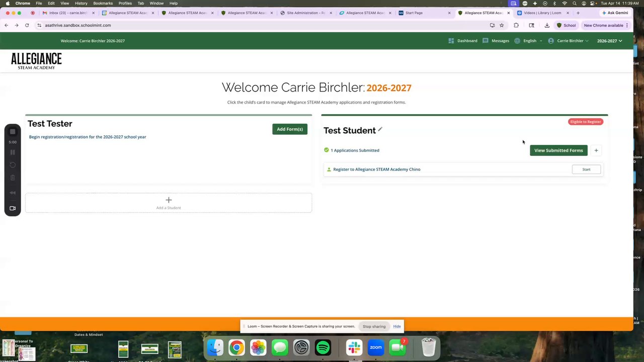Viewport: 644px width, 362px height.
Task: Restart the Loom recording
Action: click(x=13, y=165)
